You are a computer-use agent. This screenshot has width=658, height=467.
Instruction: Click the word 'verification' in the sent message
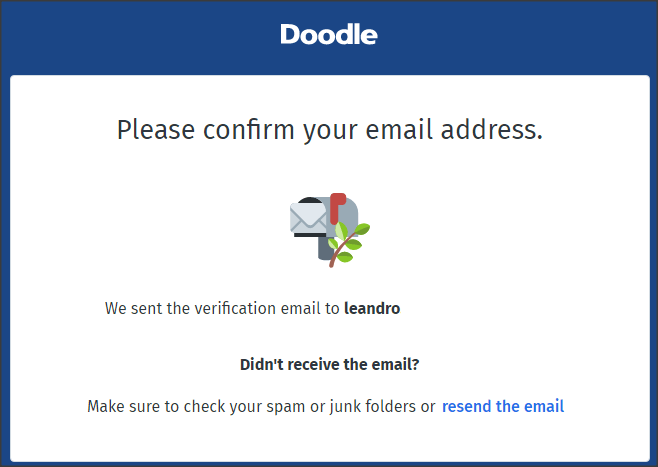pos(235,308)
